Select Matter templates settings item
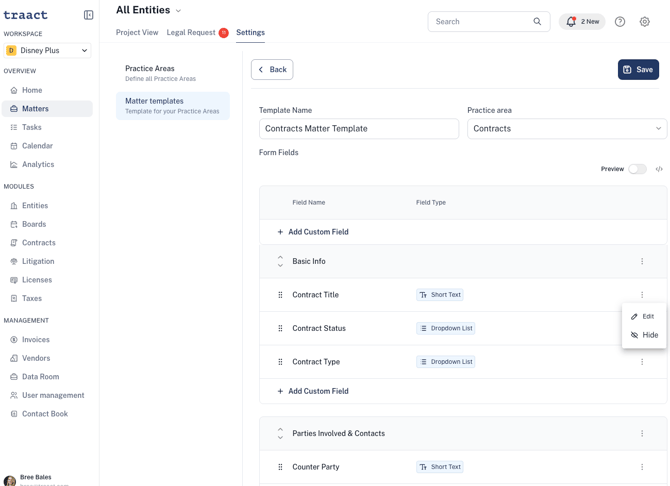This screenshot has height=486, width=670. pyautogui.click(x=173, y=106)
